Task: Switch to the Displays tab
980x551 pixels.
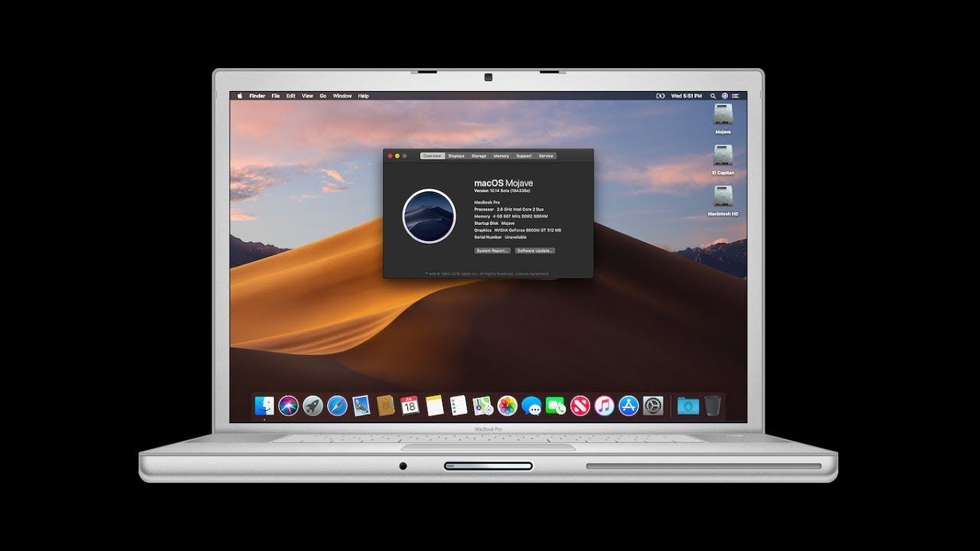Action: [x=456, y=156]
